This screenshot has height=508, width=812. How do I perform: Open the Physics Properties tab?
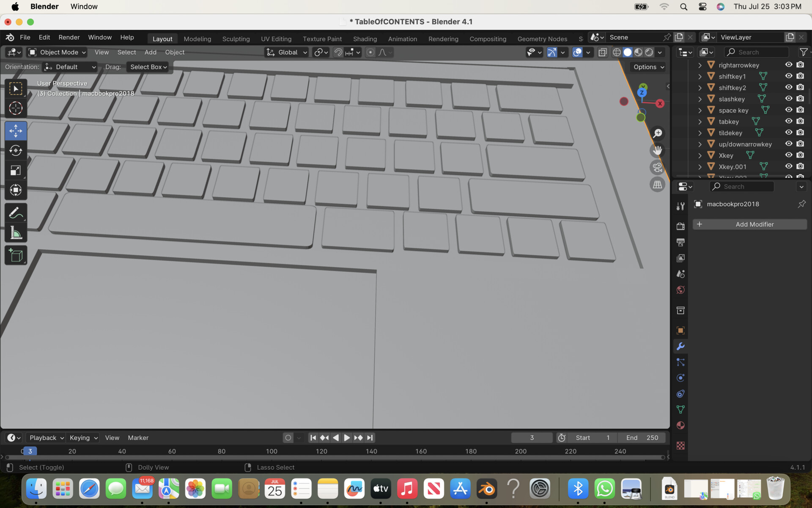click(x=680, y=394)
